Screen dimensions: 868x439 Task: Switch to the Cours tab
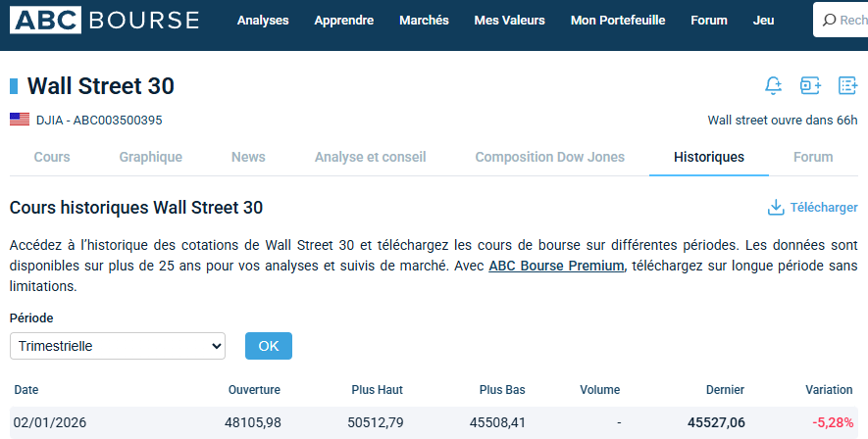point(52,157)
